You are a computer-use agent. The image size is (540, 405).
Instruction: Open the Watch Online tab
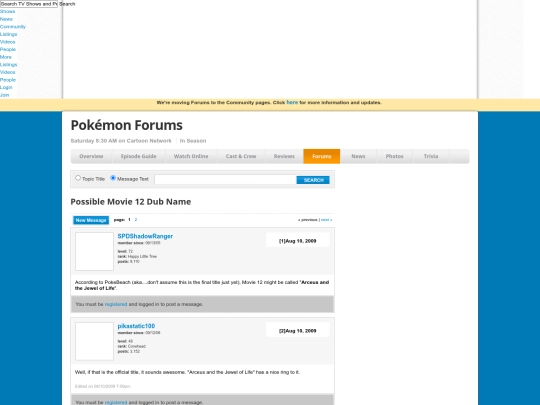pyautogui.click(x=191, y=156)
